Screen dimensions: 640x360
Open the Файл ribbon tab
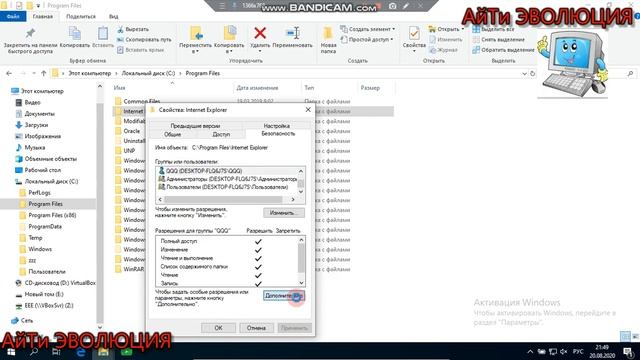click(13, 16)
